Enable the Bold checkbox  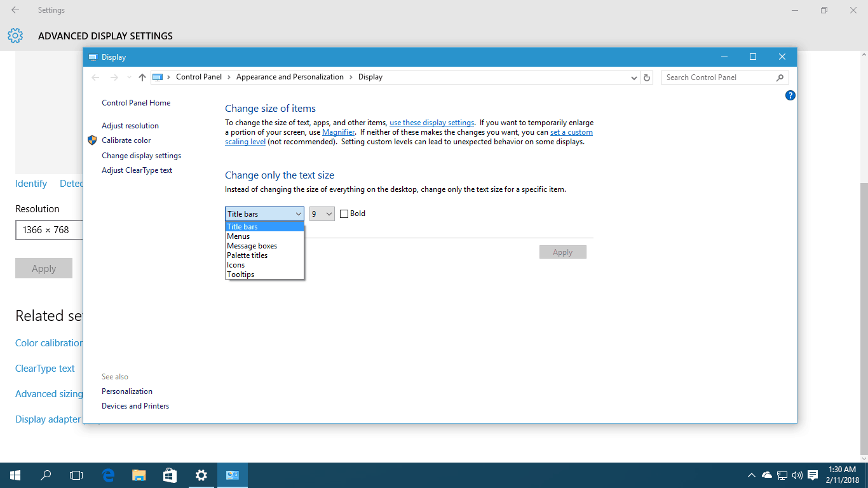343,213
